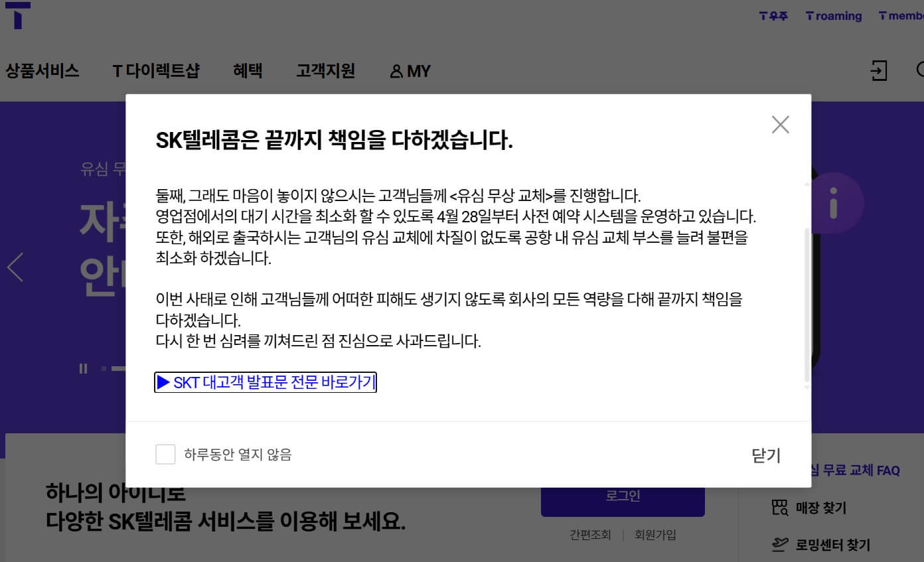Click the popup content scrollbar
924x562 pixels.
coord(807,305)
